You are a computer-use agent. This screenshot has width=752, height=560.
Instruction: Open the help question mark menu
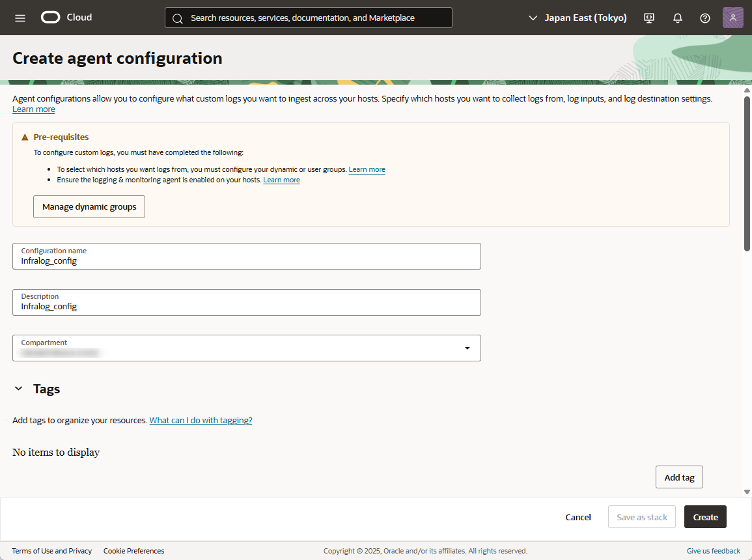[704, 18]
